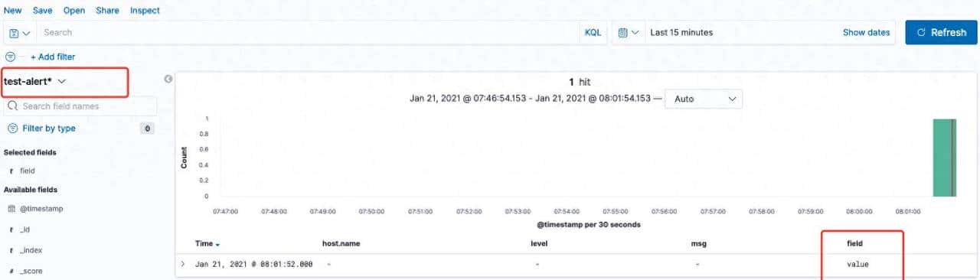This screenshot has width=980, height=280.
Task: Switch query language via KQL button
Action: tap(593, 33)
